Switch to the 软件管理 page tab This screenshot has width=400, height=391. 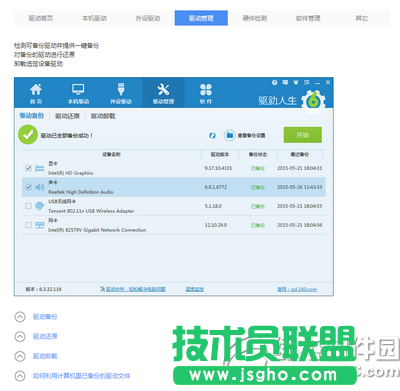[308, 18]
